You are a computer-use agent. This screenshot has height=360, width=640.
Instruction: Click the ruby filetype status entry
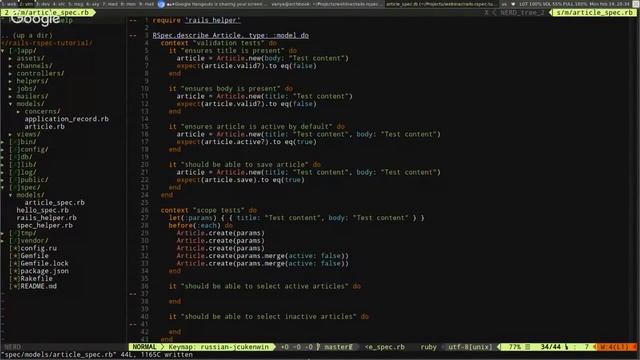(428, 347)
